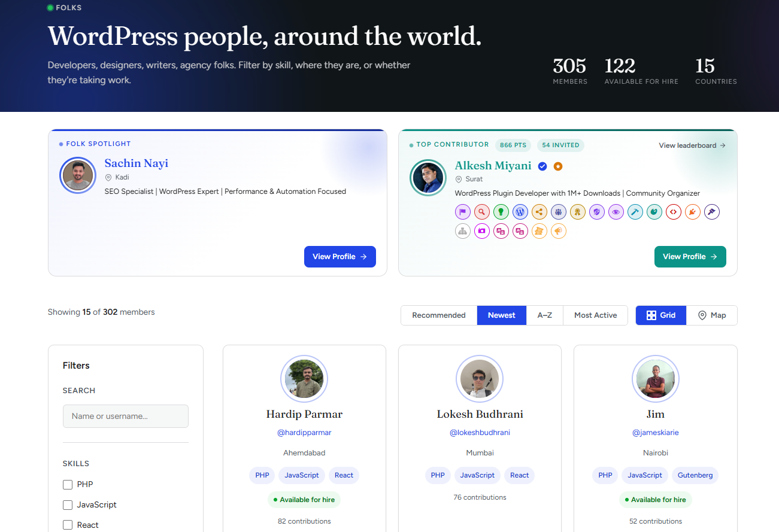Click the purple eye badge icon
Viewport: 779px width, 532px height.
click(x=616, y=212)
